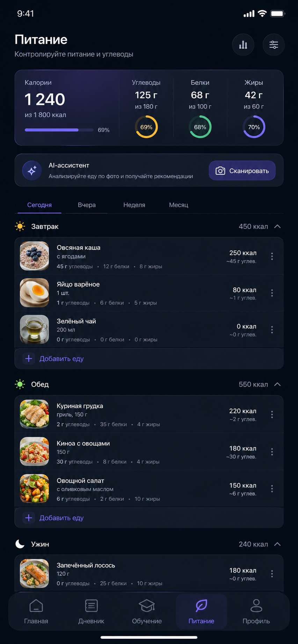Open options menu for Овощной салат
The width and height of the screenshot is (298, 644).
272,489
